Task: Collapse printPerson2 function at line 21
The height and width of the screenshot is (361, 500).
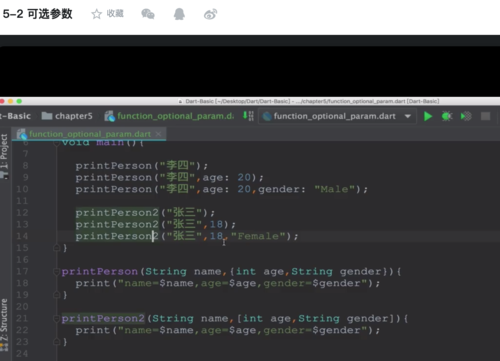Action: [x=57, y=319]
